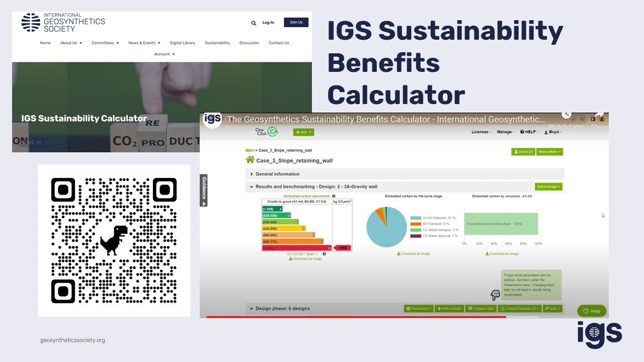Open the Carbon Designer 3D dropdown

(x=520, y=308)
